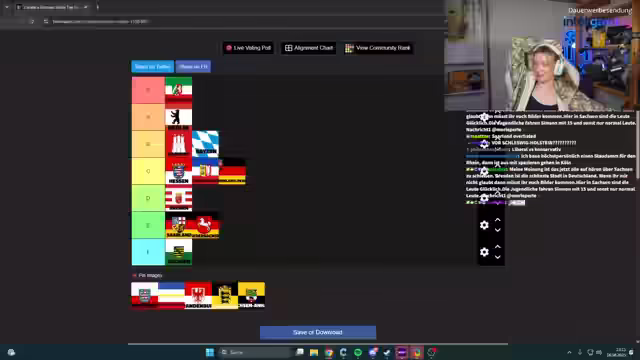Screen dimensions: 640x360
Task: Open the Live Voting Poll
Action: pyautogui.click(x=249, y=48)
